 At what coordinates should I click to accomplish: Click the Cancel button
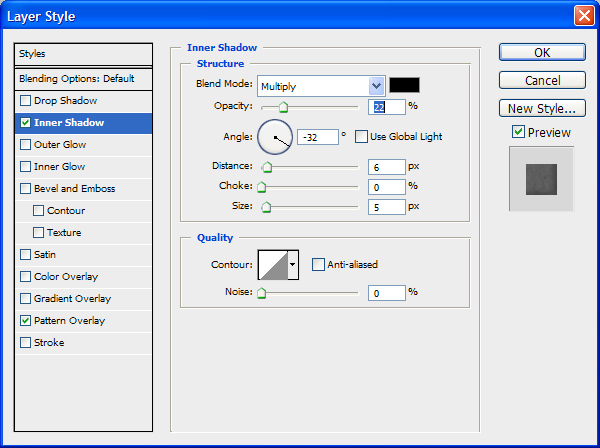[541, 80]
